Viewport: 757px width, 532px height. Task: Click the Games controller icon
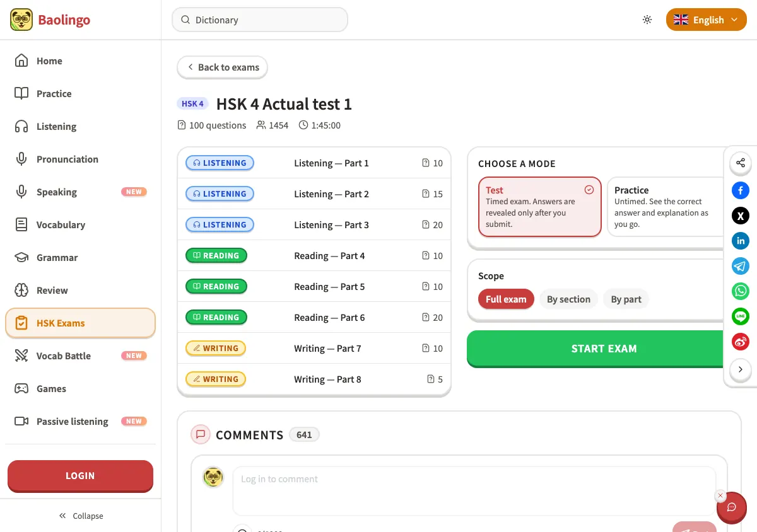(21, 388)
